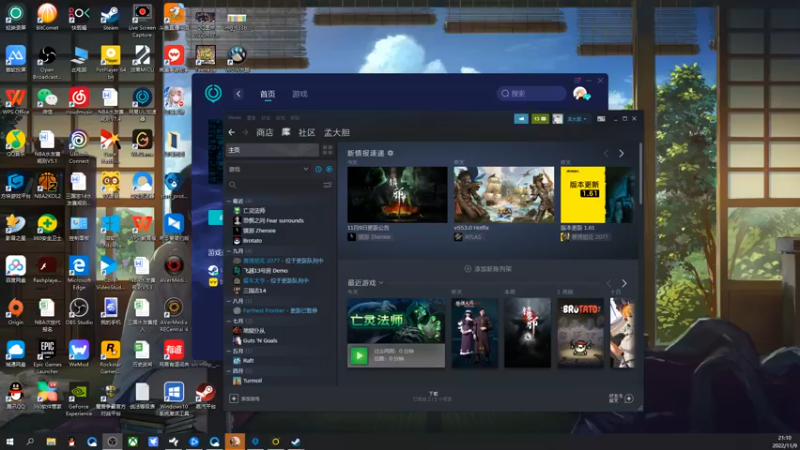
Task: Open the Steam menu in title bar
Action: (x=234, y=118)
